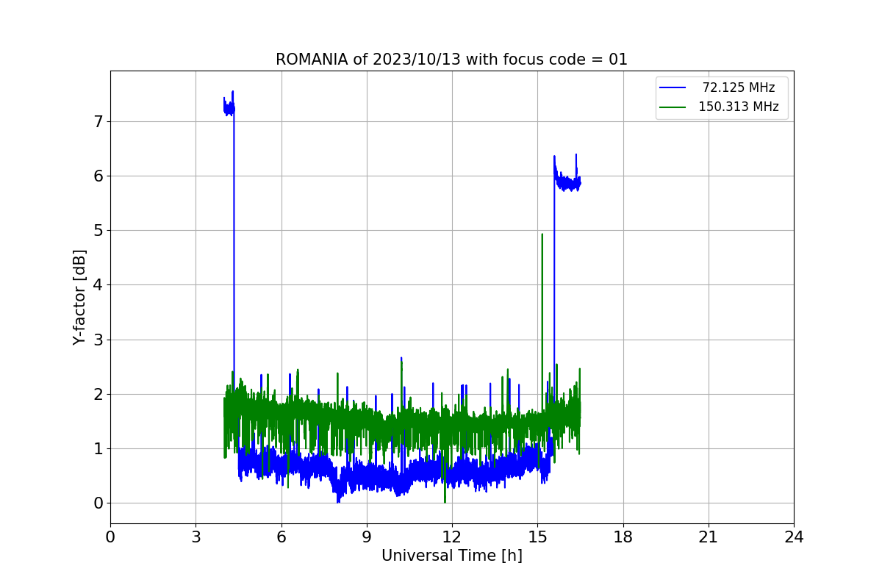Click the green line sample in legend

click(673, 107)
